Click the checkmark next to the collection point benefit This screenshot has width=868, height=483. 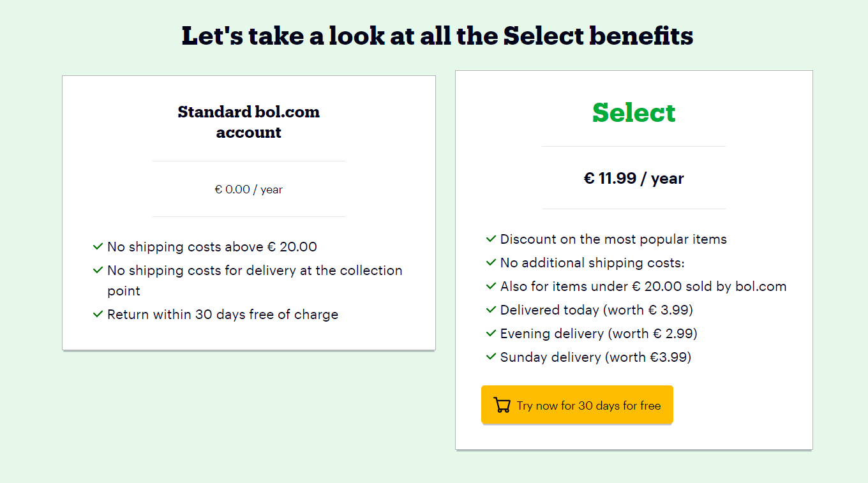tap(98, 271)
